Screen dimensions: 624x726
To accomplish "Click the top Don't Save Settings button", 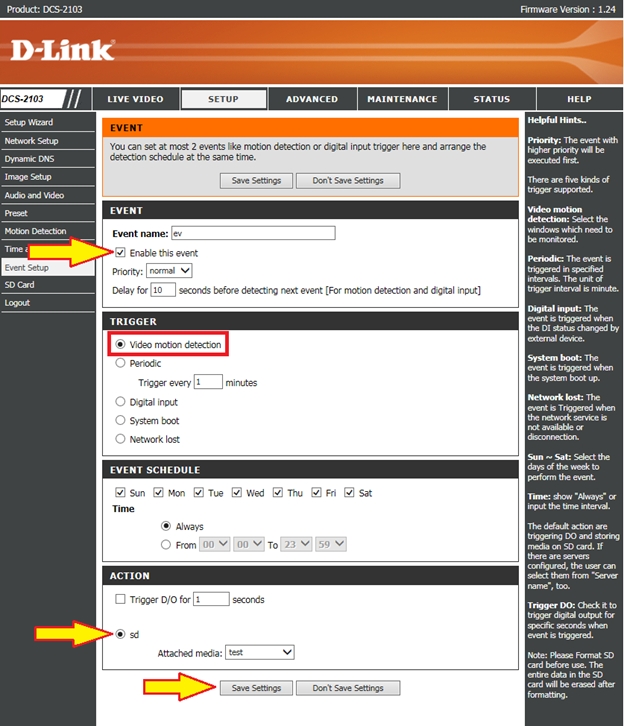I will (348, 181).
